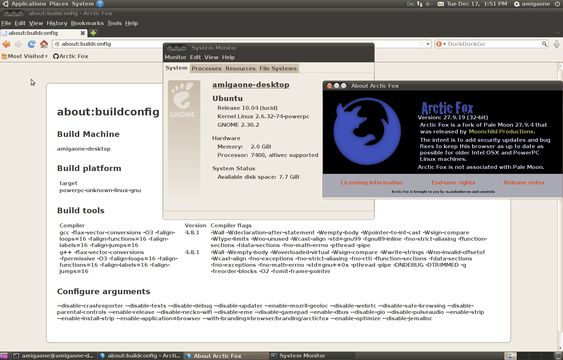Screen dimensions: 563x360
Task: Click the clock showing Tue Dec 17
Action: click(477, 4)
